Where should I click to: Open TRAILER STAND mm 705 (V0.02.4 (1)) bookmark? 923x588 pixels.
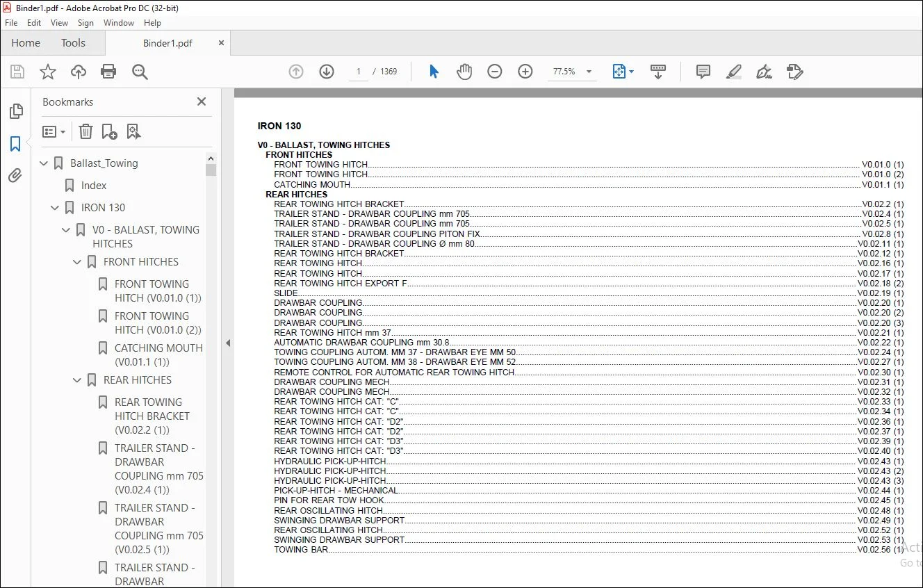coord(159,469)
